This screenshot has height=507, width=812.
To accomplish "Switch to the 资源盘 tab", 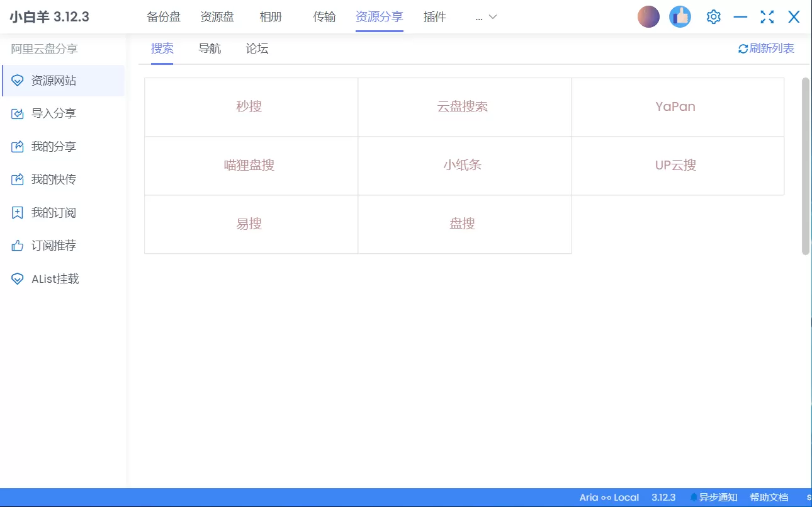I will 217,17.
